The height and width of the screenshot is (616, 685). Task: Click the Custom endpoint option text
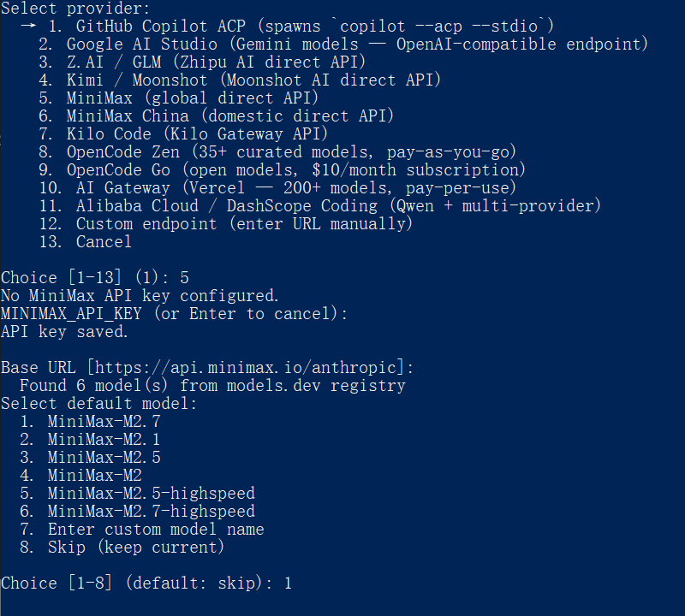(x=244, y=223)
